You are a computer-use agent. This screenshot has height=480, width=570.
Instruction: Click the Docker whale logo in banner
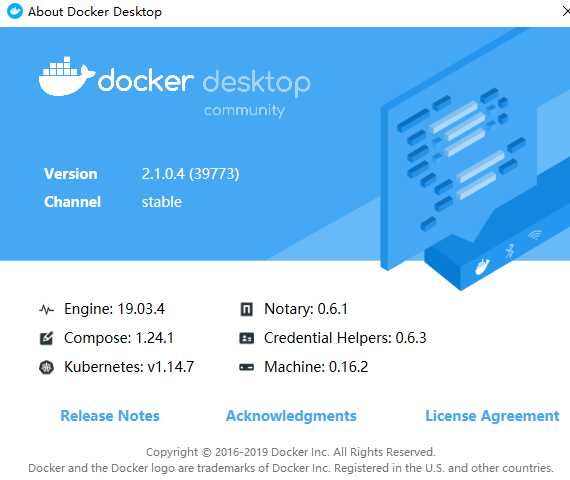pos(67,76)
